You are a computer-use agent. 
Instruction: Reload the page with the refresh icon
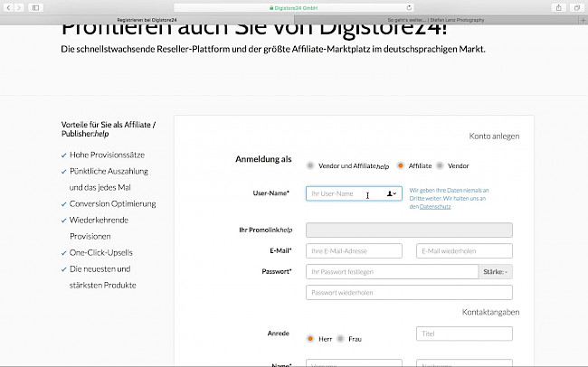pyautogui.click(x=409, y=7)
